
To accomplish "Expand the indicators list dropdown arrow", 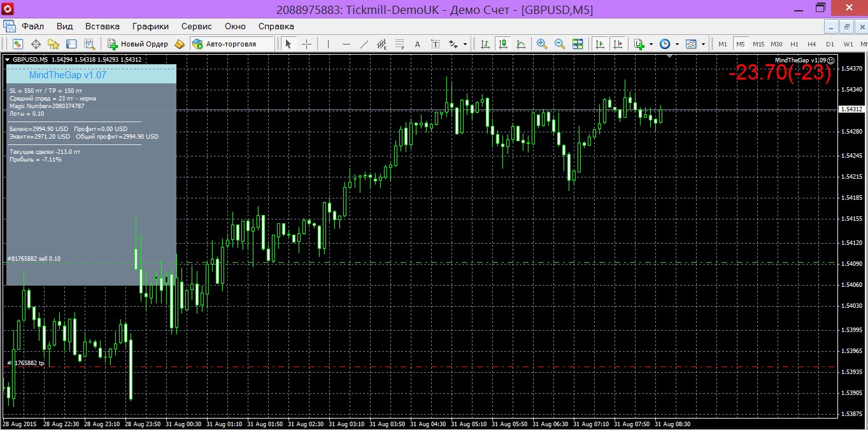I will point(651,45).
